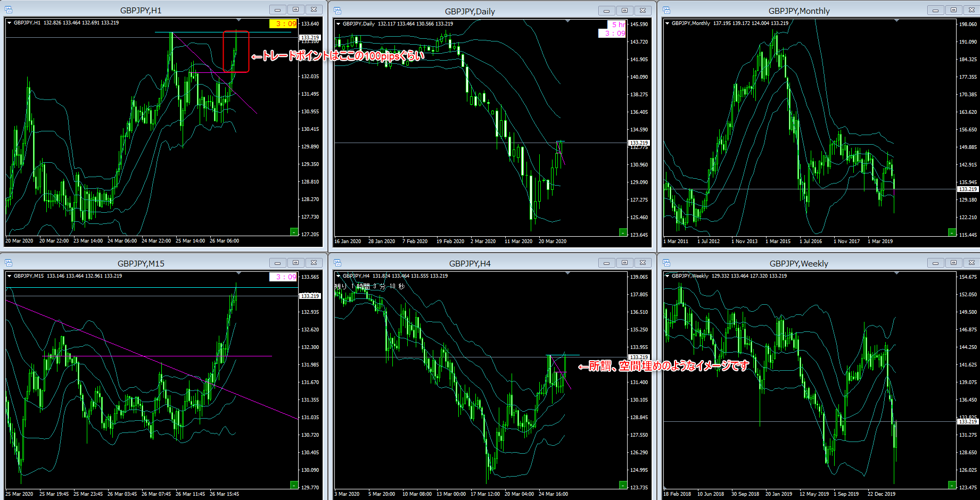
Task: Click the green square in the Daily chart corner
Action: (623, 232)
